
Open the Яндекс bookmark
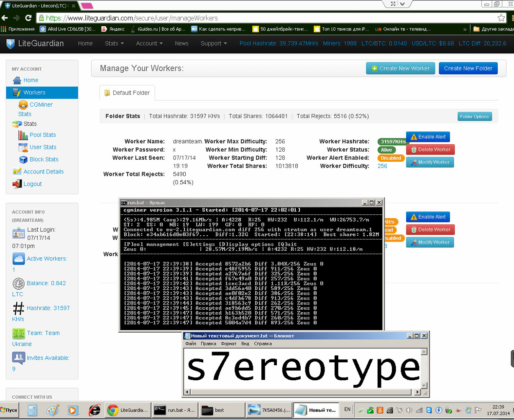(x=113, y=29)
